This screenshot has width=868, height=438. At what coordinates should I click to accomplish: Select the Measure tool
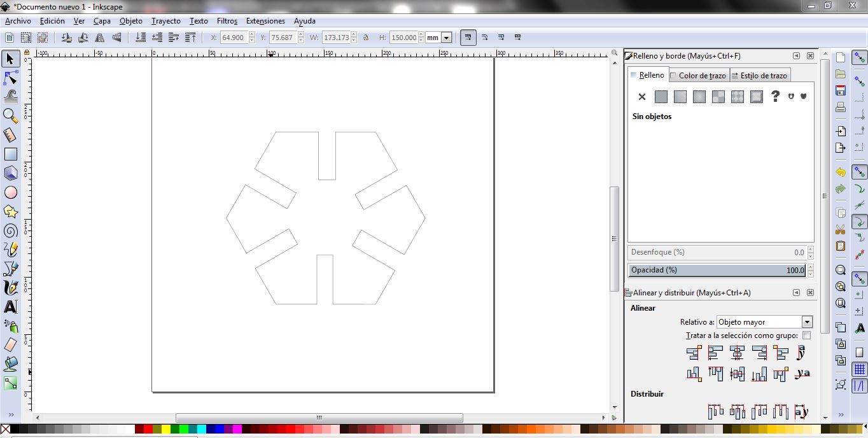(x=10, y=135)
